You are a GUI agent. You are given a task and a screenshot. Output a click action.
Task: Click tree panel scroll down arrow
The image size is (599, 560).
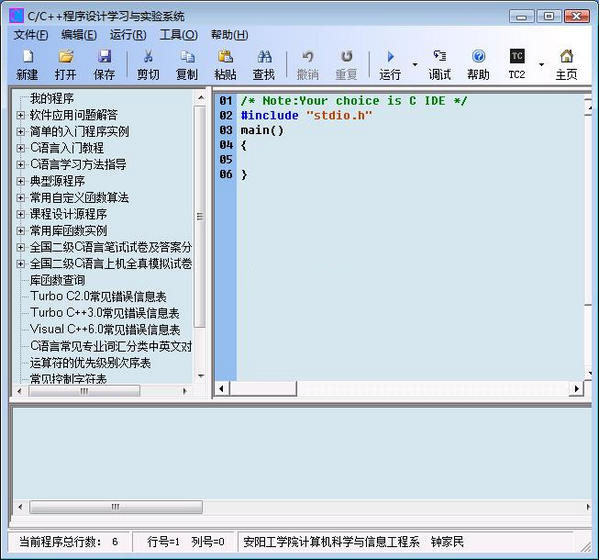201,376
